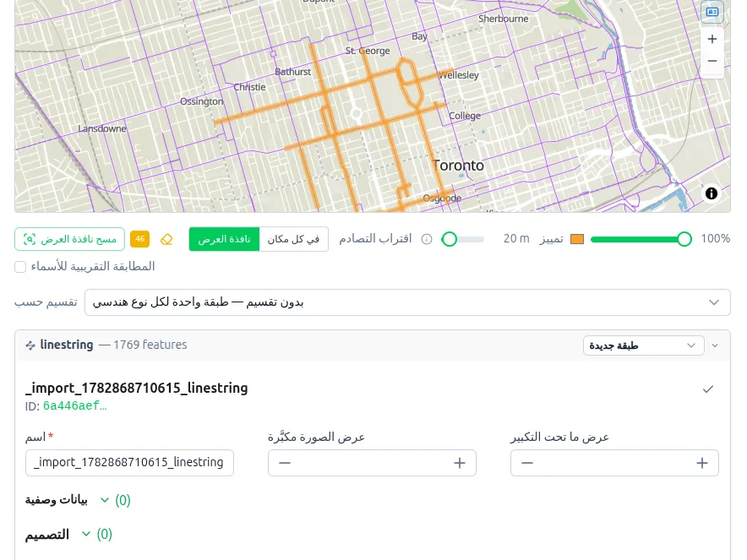Click the Christie label on the map
The image size is (747, 560).
pyautogui.click(x=249, y=87)
